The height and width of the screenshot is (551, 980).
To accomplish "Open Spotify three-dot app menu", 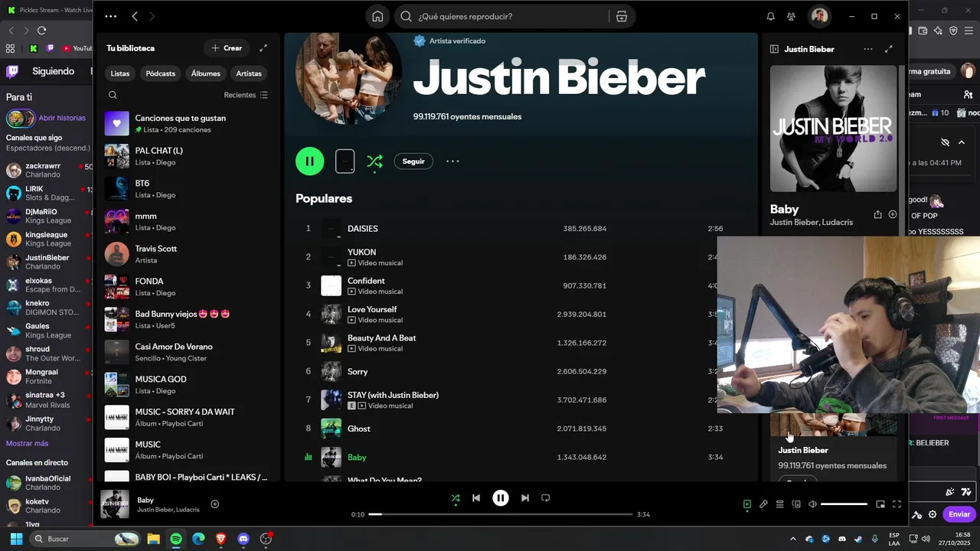I will tap(111, 16).
